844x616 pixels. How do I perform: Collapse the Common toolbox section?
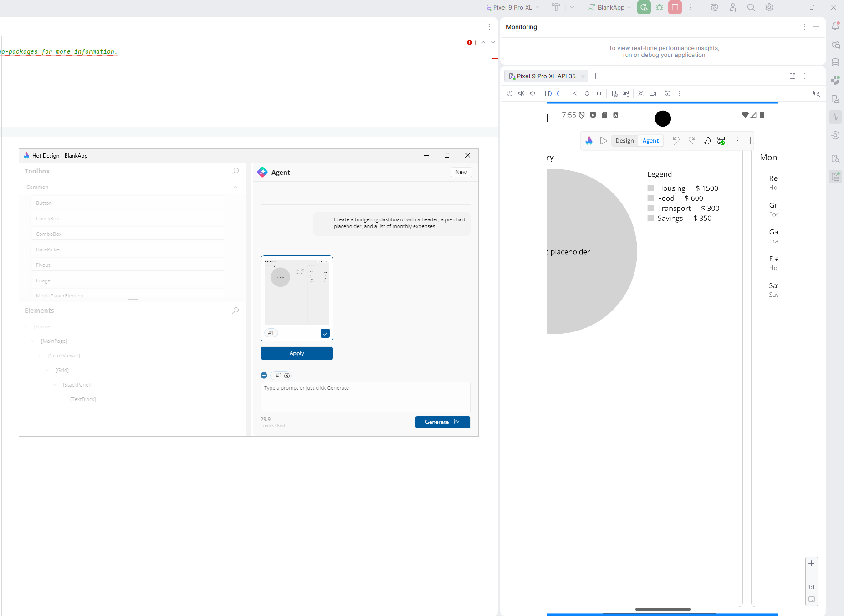click(235, 187)
